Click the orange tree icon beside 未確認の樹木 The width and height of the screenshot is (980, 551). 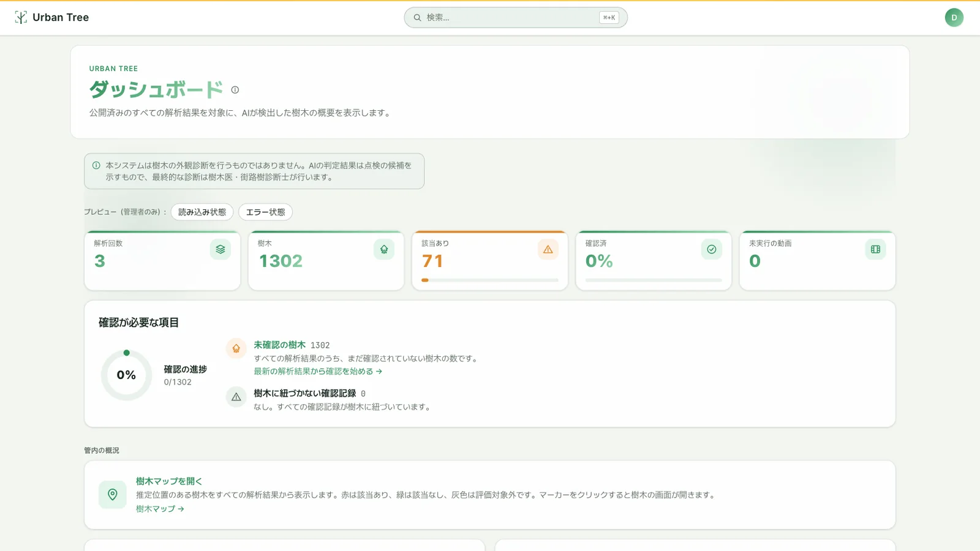coord(236,348)
